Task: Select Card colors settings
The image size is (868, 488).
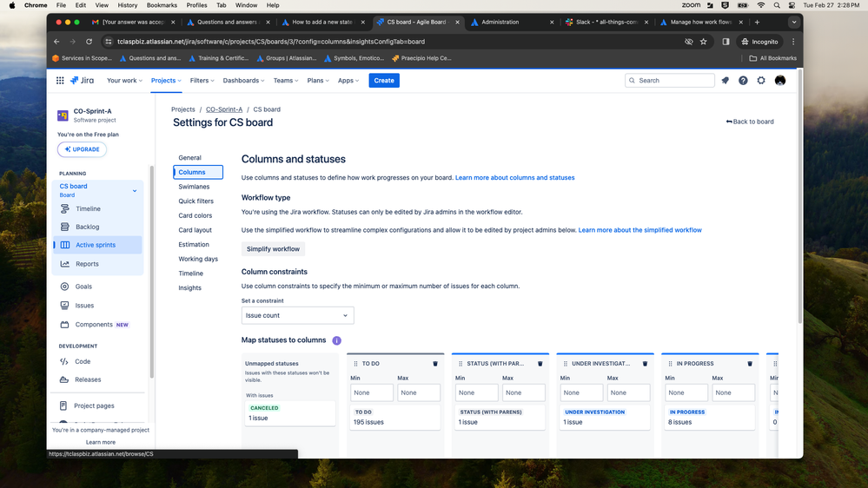Action: (x=195, y=215)
